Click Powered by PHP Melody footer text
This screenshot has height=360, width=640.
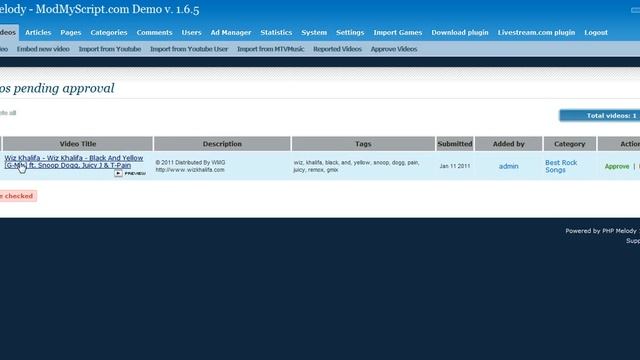coord(602,231)
